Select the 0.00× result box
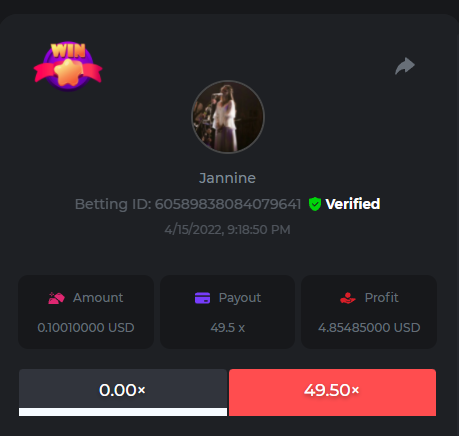This screenshot has height=436, width=459. [x=123, y=392]
